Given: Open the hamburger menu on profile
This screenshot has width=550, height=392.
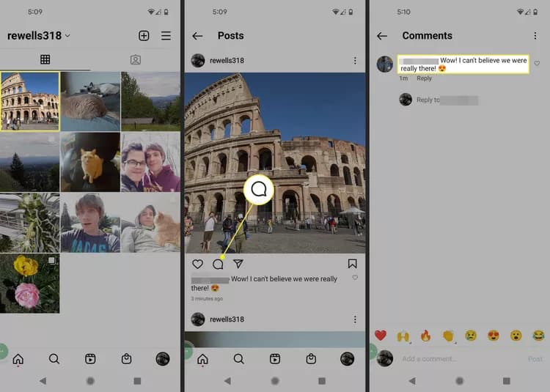Looking at the screenshot, I should pos(166,36).
